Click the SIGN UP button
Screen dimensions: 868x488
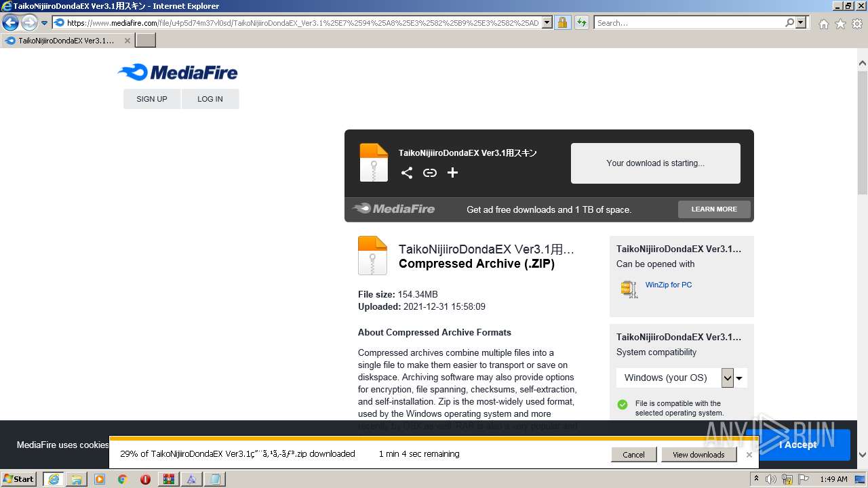coord(152,99)
